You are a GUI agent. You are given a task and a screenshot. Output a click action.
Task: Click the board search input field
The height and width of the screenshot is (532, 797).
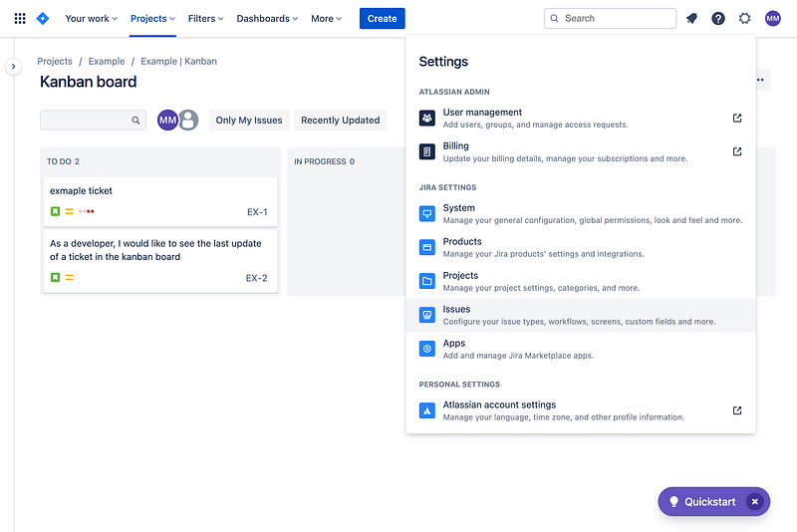coord(93,121)
